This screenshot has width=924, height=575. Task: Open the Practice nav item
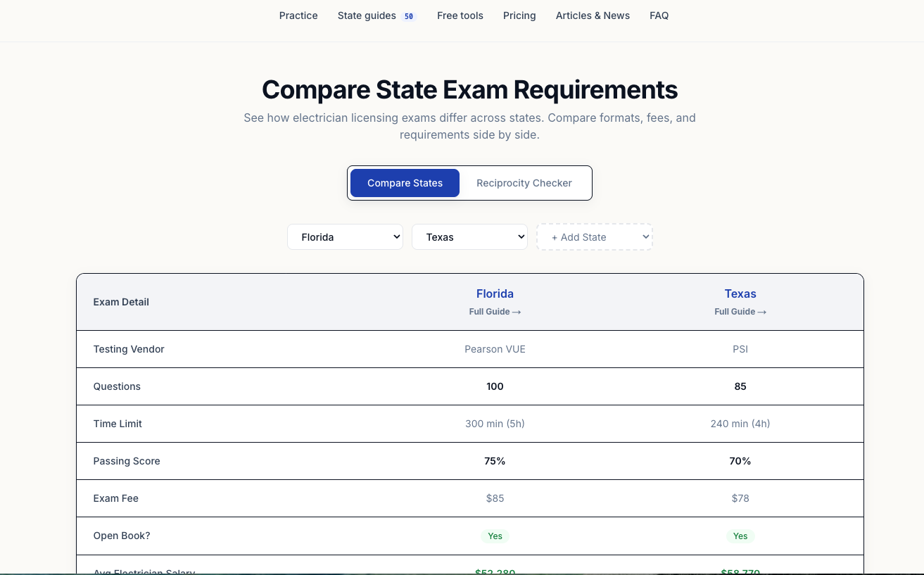coord(298,15)
